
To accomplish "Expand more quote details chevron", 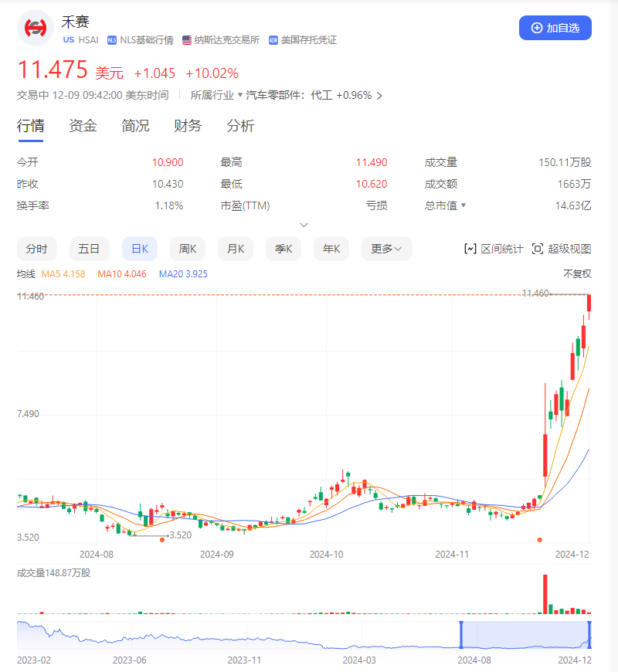I will (304, 225).
